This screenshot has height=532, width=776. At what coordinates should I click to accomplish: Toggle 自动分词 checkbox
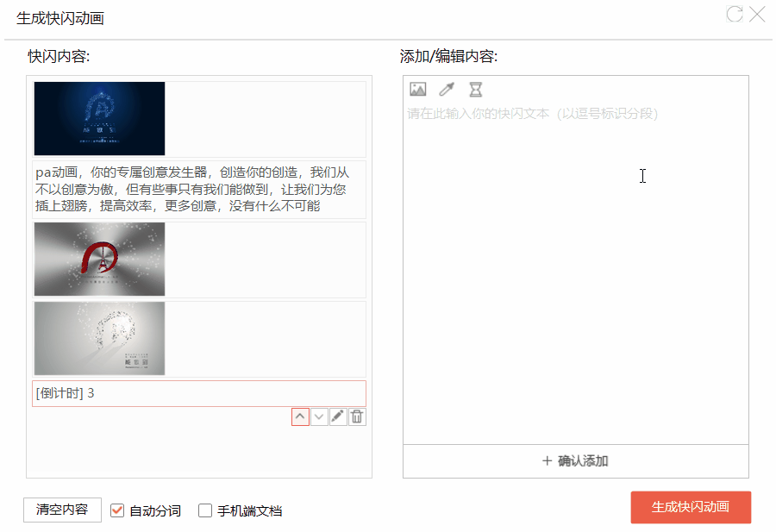click(117, 510)
